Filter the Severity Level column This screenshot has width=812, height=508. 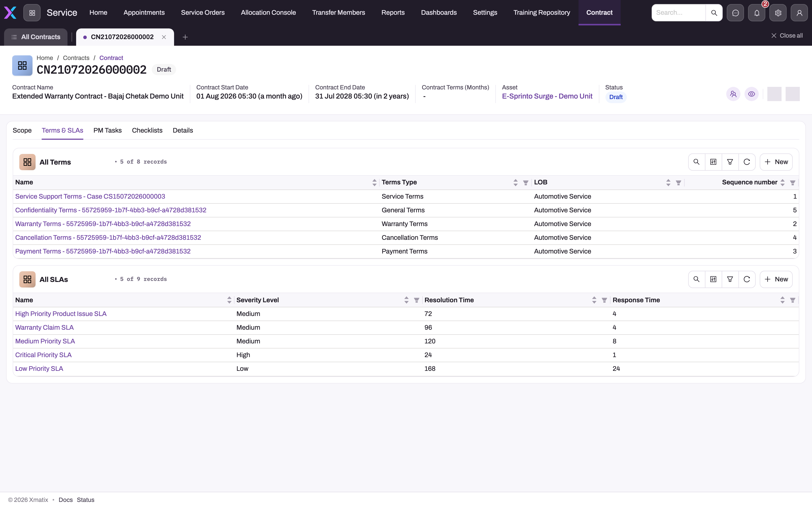click(x=416, y=300)
